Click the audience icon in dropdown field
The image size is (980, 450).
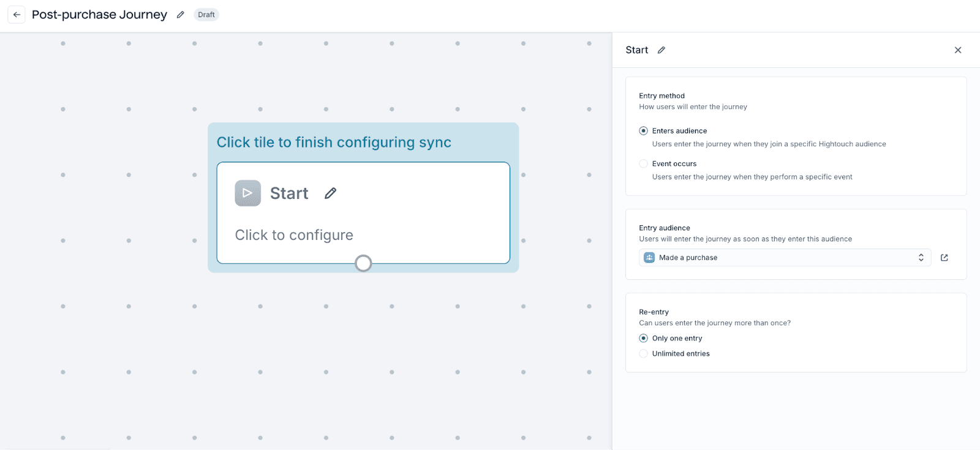[649, 258]
